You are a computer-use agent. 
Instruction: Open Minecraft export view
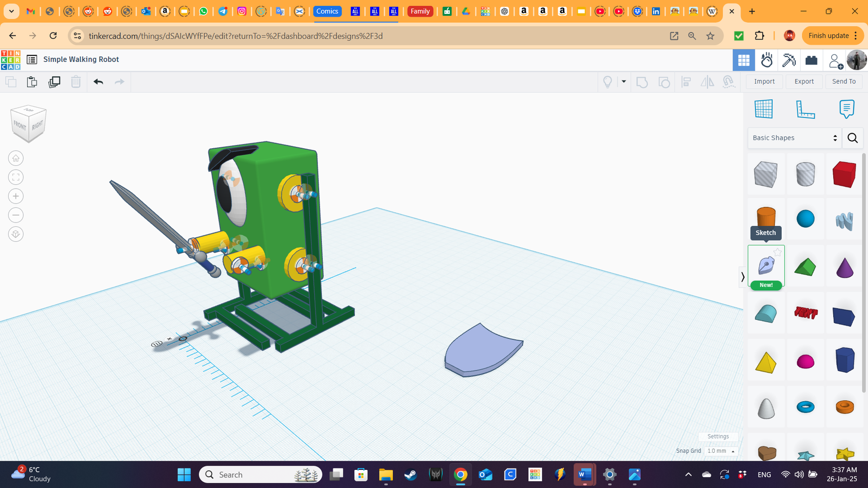[788, 60]
